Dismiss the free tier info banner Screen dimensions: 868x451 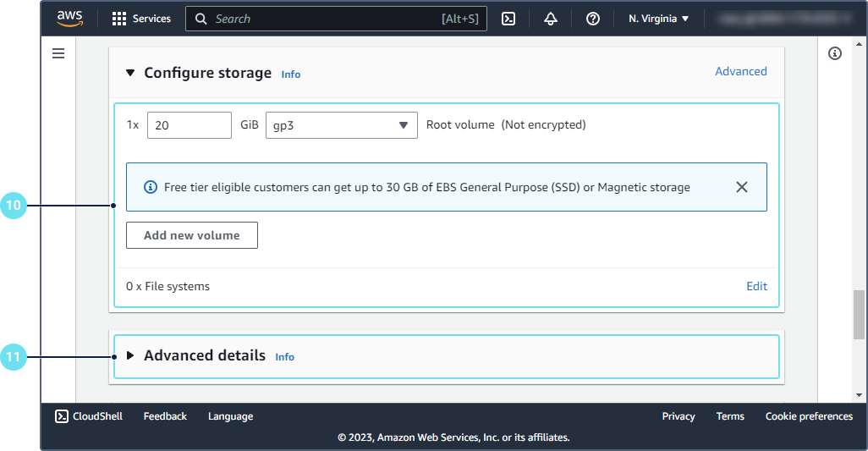click(742, 187)
